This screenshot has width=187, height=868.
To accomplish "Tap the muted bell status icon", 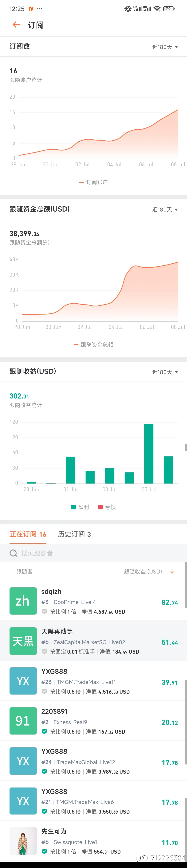I will (128, 9).
